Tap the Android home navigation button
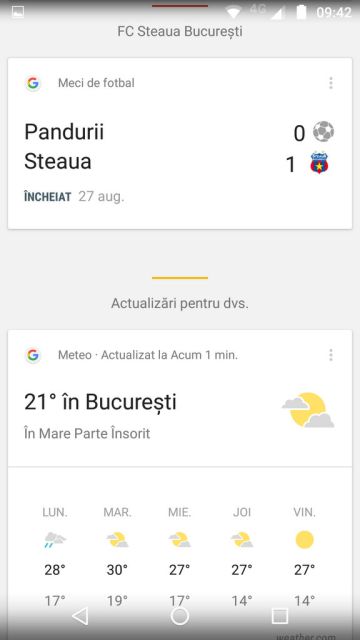Screen dimensions: 360x640 180,616
